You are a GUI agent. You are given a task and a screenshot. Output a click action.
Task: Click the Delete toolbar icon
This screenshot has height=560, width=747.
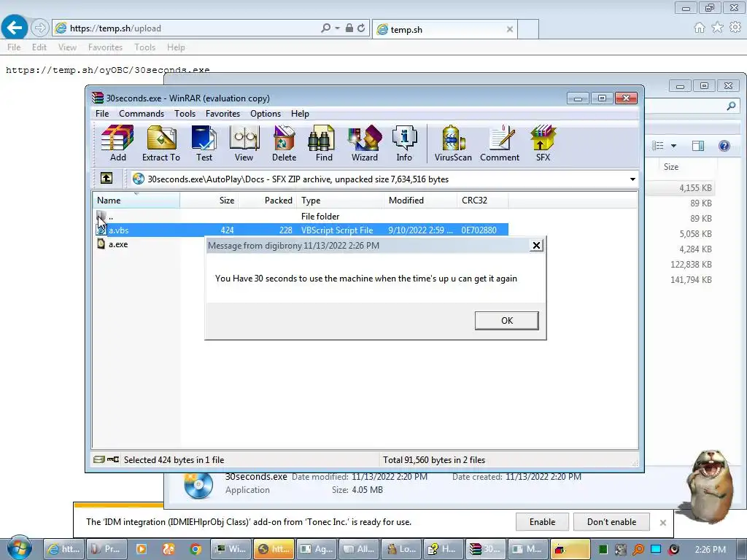284,144
